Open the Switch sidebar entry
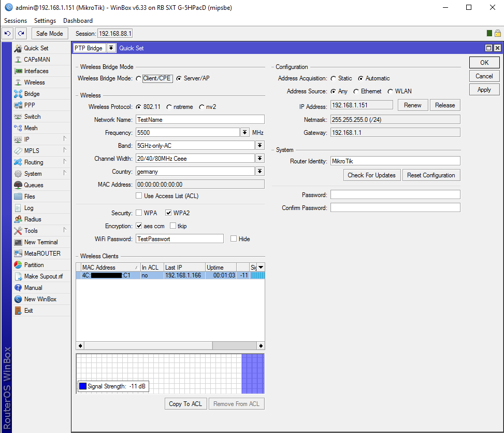The height and width of the screenshot is (433, 504). pyautogui.click(x=32, y=117)
